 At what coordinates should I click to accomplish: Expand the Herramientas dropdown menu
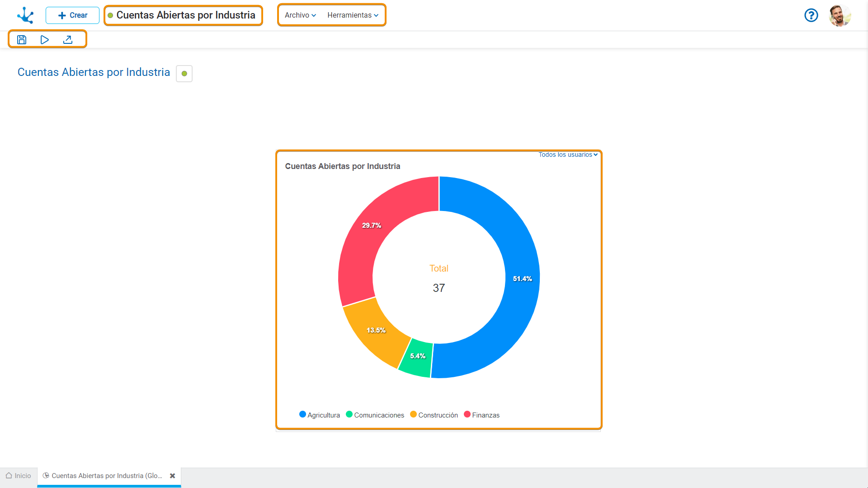pos(353,15)
